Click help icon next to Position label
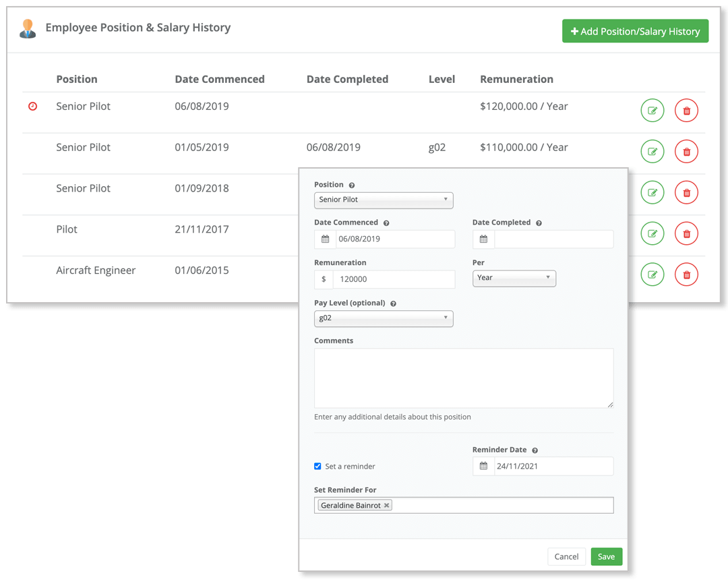The width and height of the screenshot is (728, 584). click(x=352, y=185)
